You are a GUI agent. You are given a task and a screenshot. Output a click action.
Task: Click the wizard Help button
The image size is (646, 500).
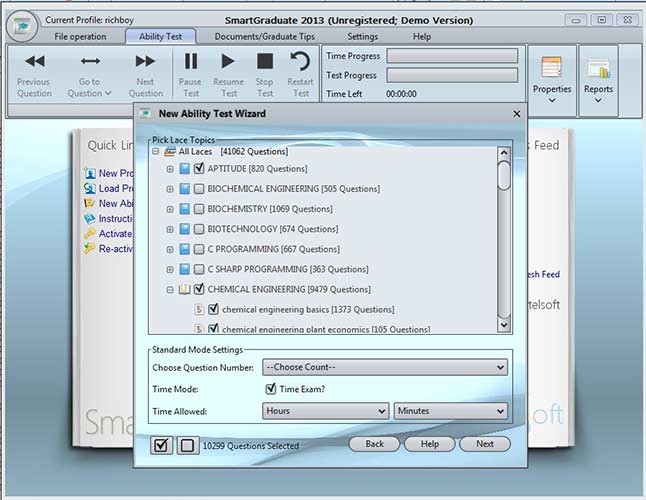[430, 444]
